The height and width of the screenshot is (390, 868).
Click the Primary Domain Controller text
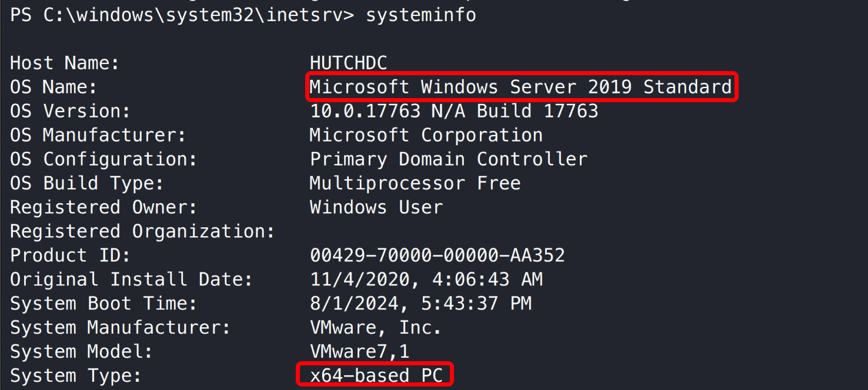point(448,159)
